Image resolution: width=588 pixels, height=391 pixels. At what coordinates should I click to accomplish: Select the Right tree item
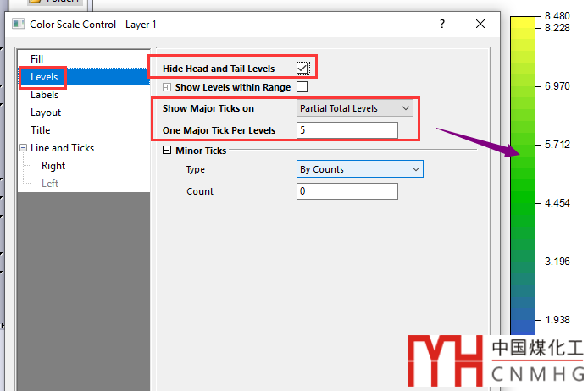coord(53,166)
